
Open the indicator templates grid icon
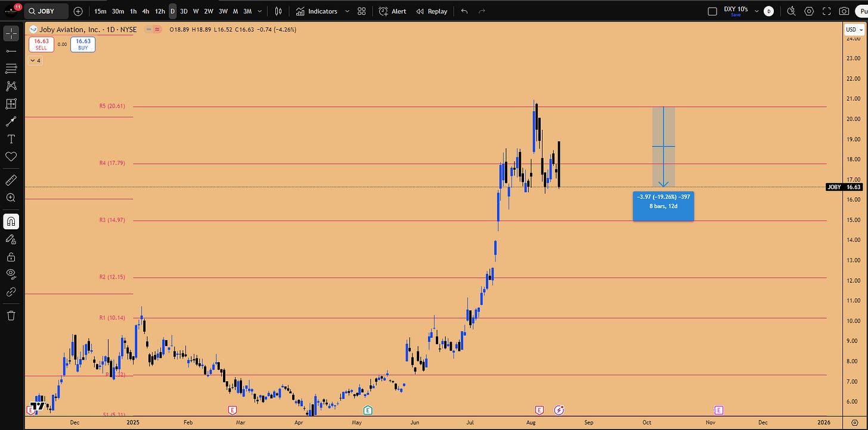pos(361,11)
